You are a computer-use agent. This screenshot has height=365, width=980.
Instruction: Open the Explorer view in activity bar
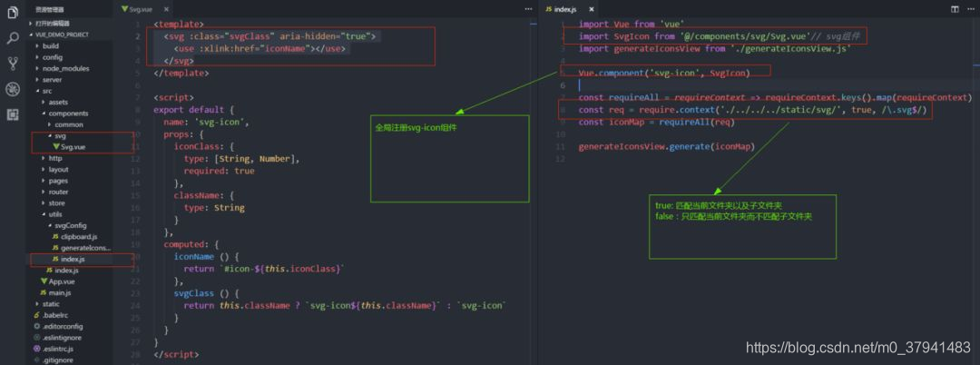coord(12,13)
